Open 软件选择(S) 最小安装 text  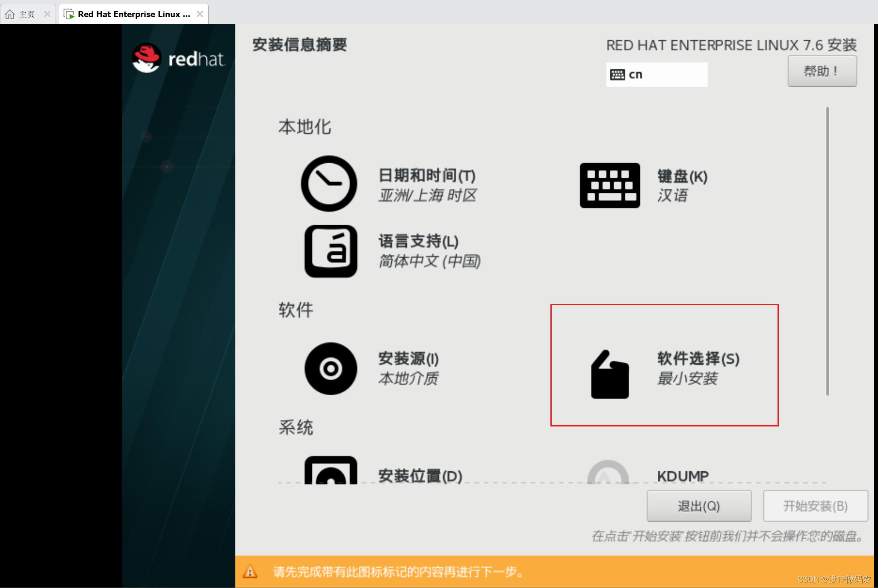[698, 368]
